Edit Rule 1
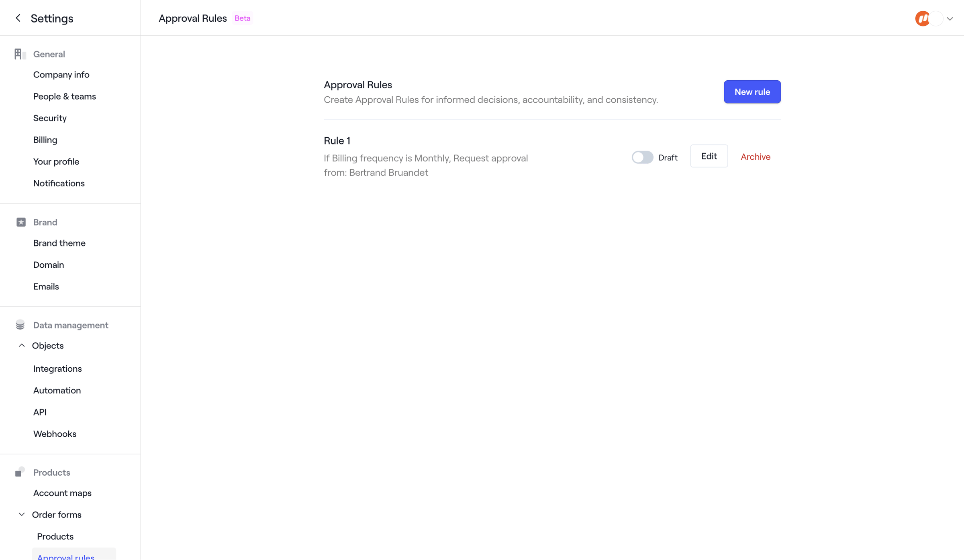Image resolution: width=964 pixels, height=560 pixels. [x=709, y=156]
